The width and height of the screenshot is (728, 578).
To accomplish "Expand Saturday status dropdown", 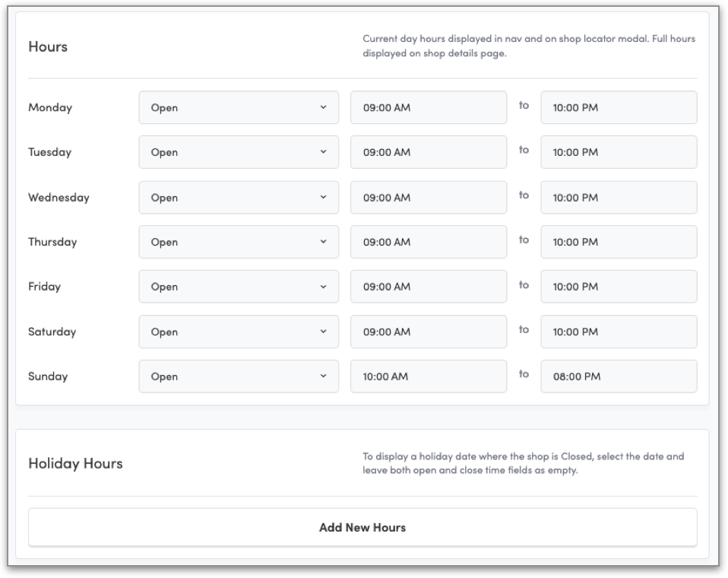I will (x=239, y=332).
